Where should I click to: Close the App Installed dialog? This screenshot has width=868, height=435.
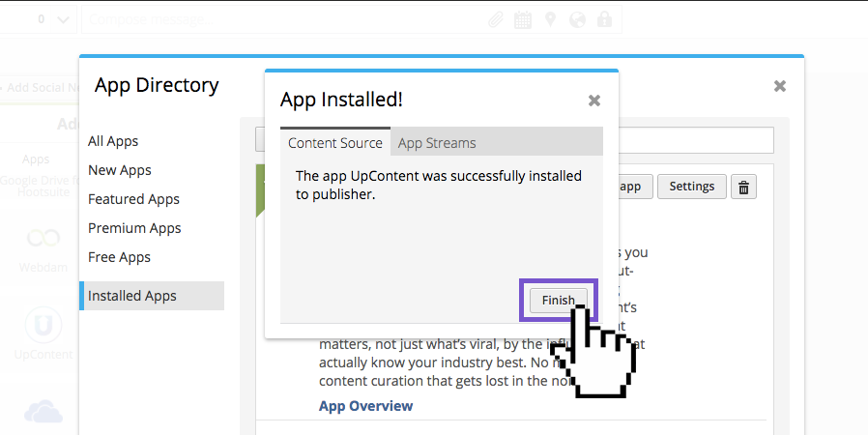(x=594, y=101)
